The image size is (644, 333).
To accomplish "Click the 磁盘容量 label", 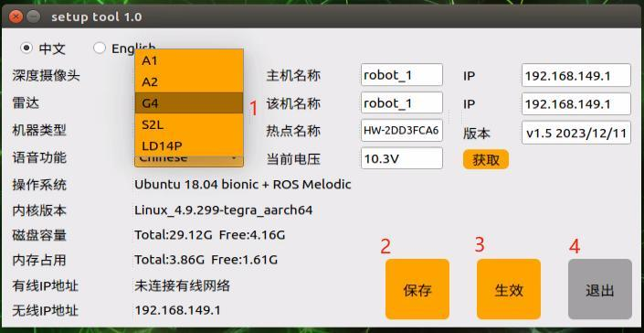I will coord(39,235).
